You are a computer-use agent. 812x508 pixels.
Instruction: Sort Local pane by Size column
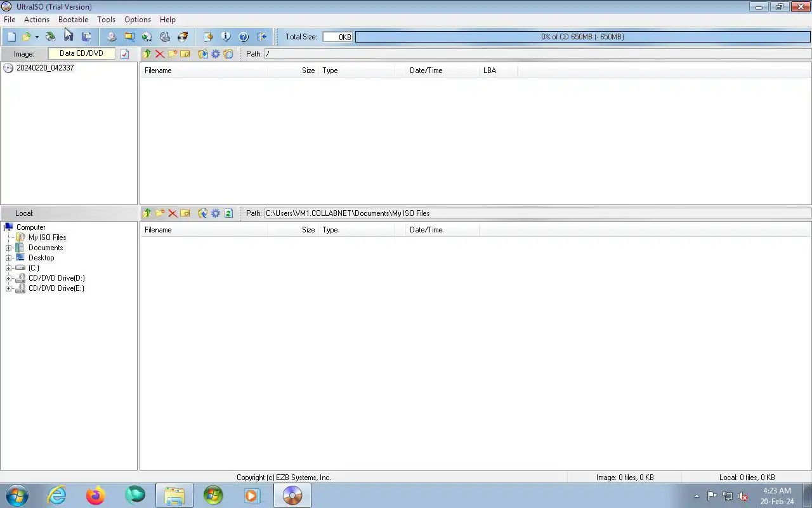click(293, 230)
